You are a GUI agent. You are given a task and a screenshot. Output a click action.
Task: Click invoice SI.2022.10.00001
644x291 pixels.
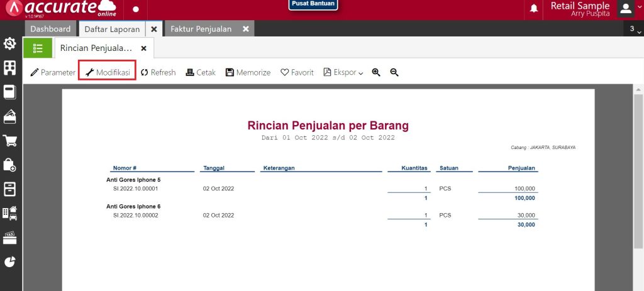click(x=136, y=189)
